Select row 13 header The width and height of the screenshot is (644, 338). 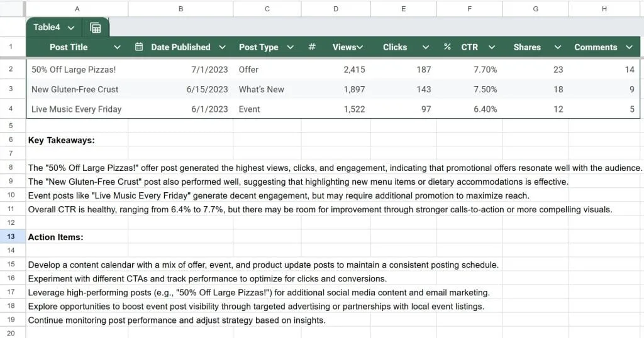(x=11, y=237)
